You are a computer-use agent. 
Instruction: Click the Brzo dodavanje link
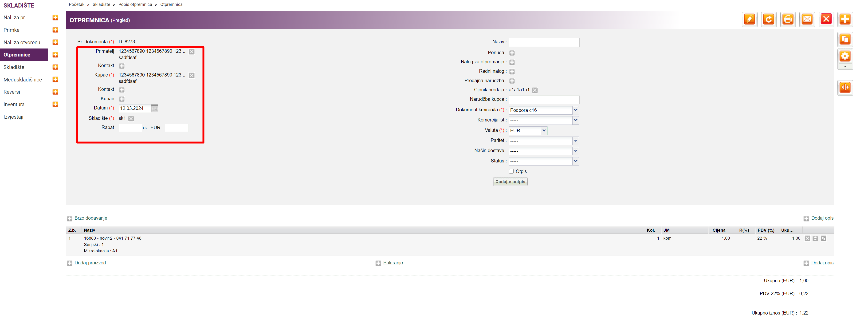[91, 218]
